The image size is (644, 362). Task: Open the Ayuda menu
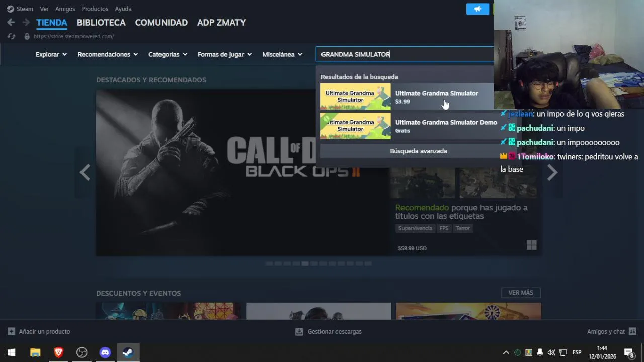pos(123,9)
